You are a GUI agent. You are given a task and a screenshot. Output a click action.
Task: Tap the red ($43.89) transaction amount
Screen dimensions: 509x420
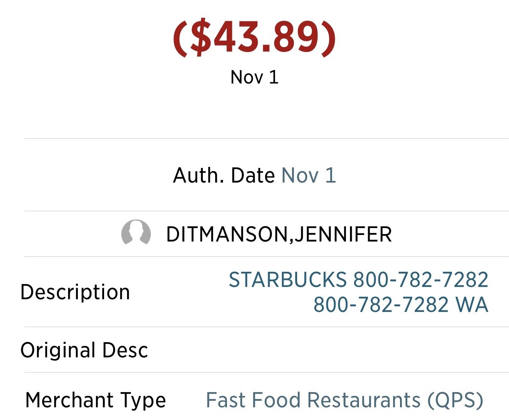click(254, 38)
